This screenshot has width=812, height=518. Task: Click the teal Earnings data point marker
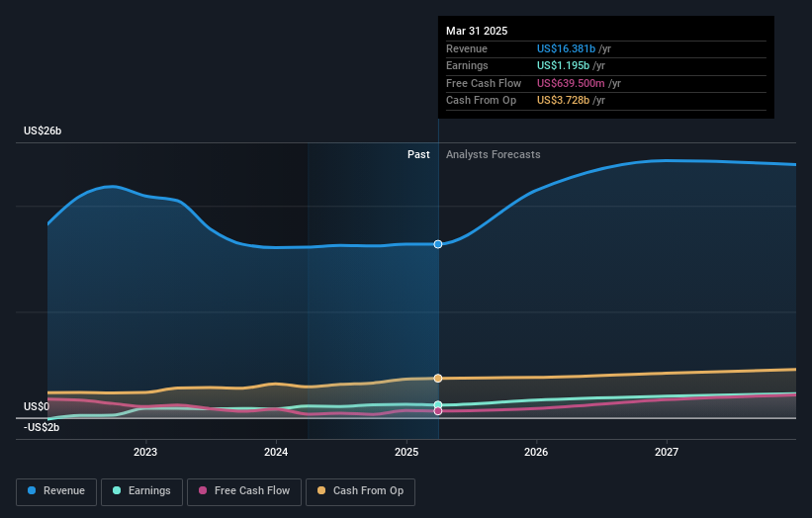438,404
